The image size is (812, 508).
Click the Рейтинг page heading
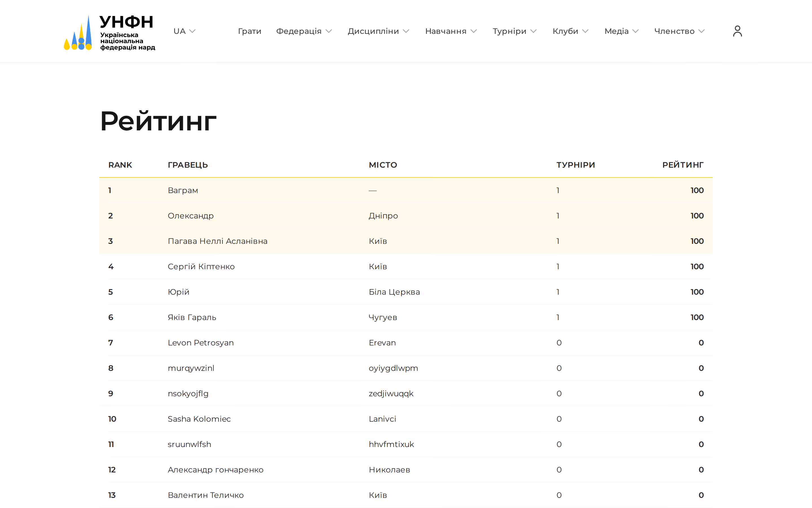pyautogui.click(x=158, y=120)
